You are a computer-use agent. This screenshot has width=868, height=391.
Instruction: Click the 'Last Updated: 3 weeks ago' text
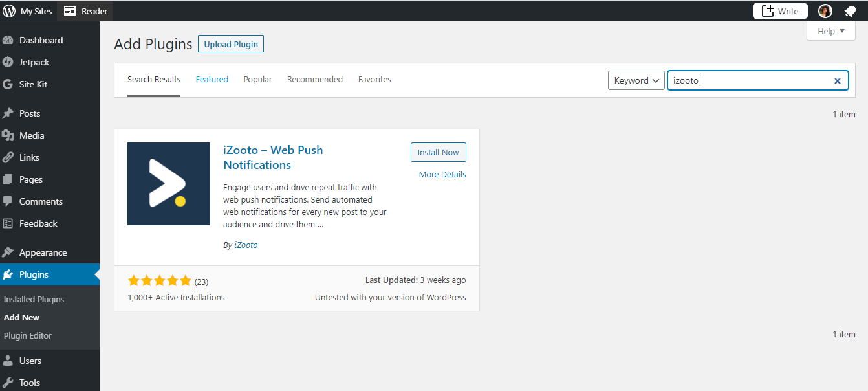[x=416, y=280]
